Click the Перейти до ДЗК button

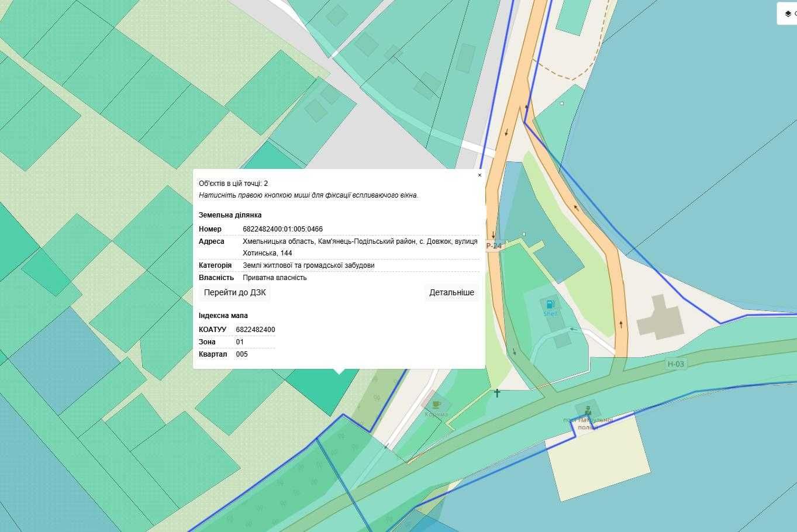pos(234,292)
